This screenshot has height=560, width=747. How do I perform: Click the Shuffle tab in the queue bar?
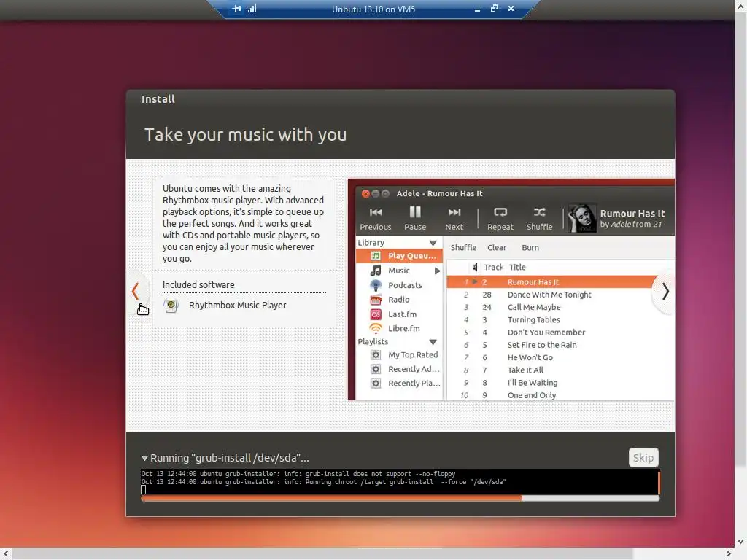tap(463, 248)
